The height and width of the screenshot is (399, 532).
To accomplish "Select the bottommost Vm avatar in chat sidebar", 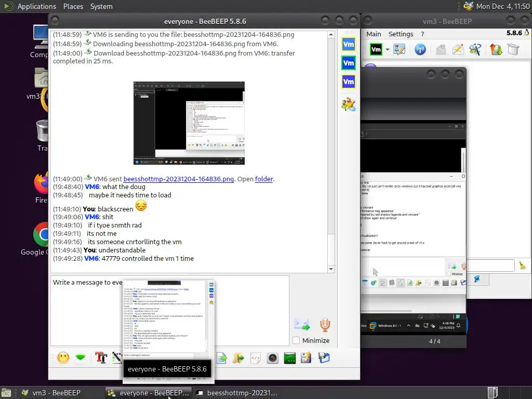I will [x=349, y=82].
